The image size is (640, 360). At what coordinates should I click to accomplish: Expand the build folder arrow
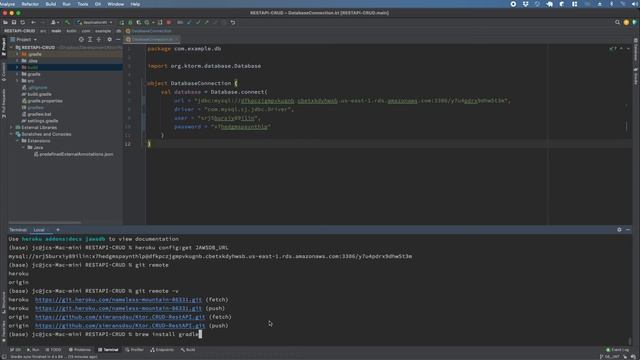click(x=17, y=67)
